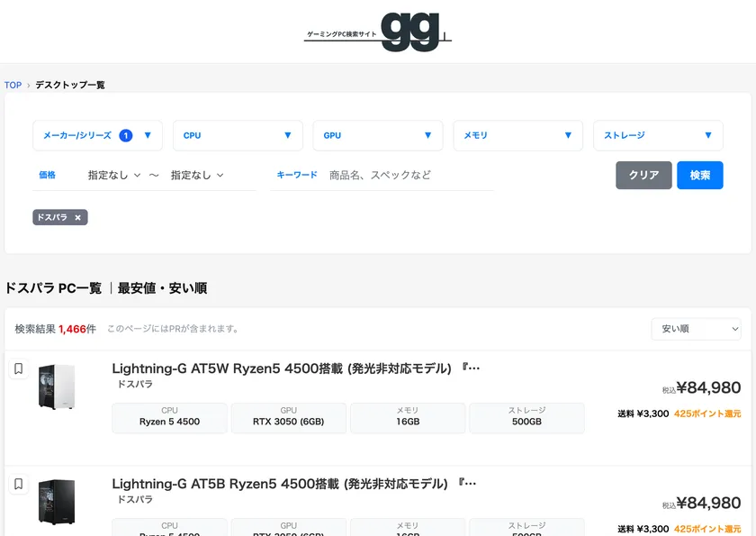Click the black AT5B PC thumbnail
This screenshot has height=536, width=756.
point(57,502)
